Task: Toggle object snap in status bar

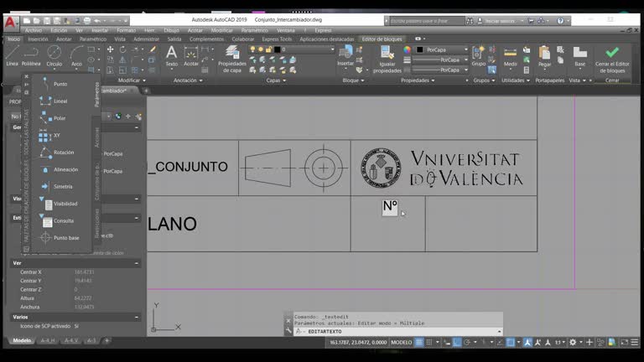Action: point(510,342)
